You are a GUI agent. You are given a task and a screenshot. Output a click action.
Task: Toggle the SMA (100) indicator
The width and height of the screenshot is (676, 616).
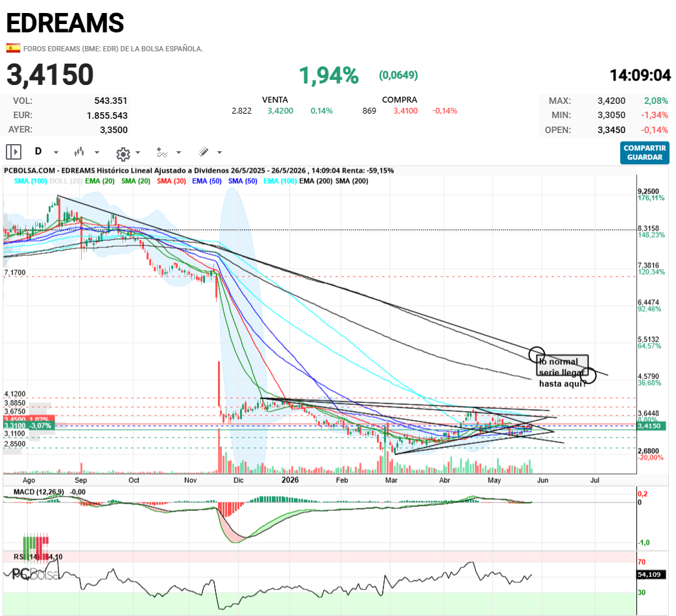[30, 181]
